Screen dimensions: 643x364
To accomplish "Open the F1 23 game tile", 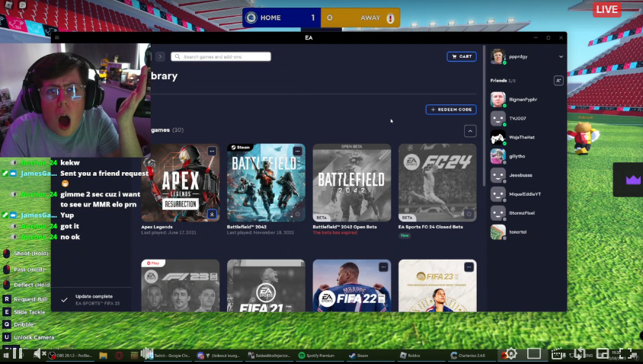I will (x=181, y=286).
